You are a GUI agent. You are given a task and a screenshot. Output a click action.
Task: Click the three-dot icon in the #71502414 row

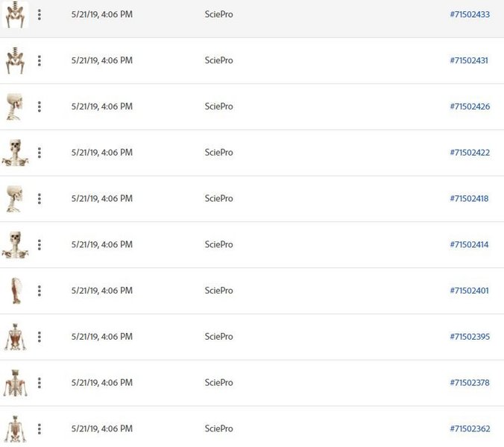tap(40, 244)
